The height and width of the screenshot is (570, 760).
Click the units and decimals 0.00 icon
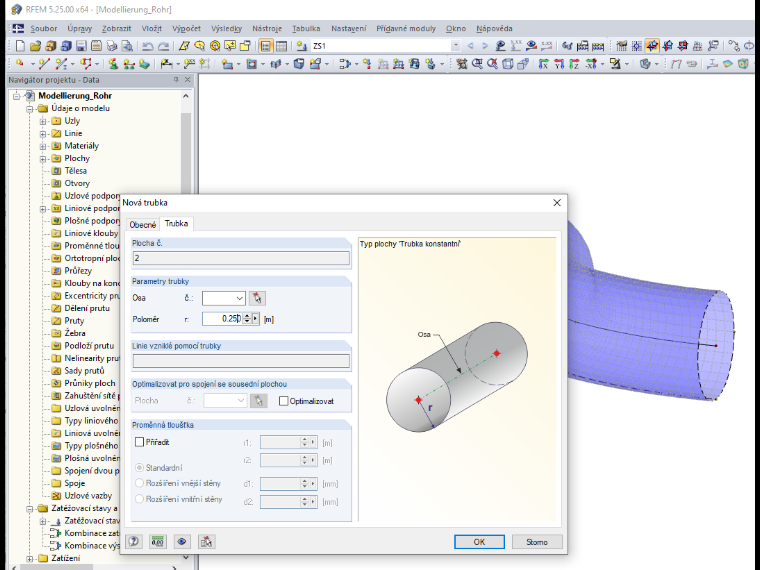coord(158,541)
